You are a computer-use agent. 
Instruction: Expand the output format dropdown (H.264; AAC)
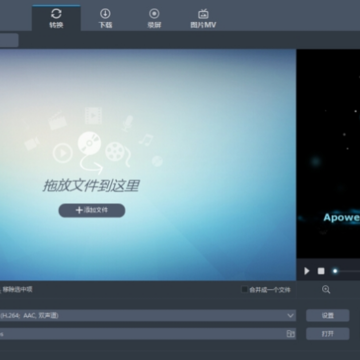290,315
